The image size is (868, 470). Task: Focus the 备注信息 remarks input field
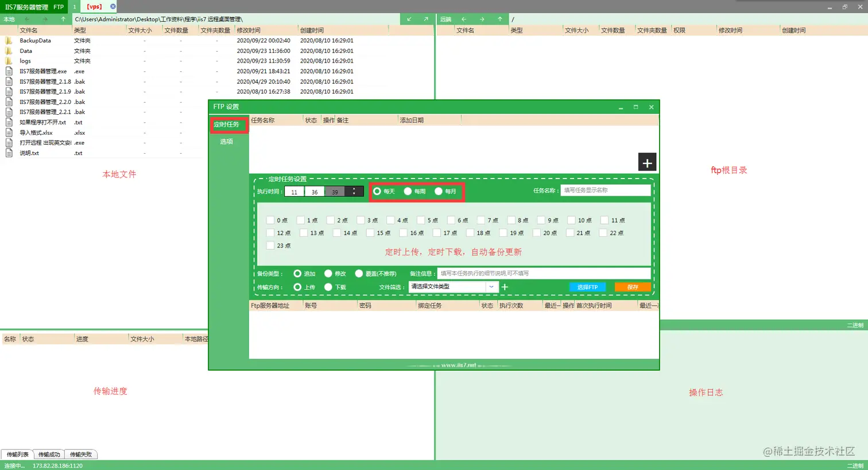[544, 273]
